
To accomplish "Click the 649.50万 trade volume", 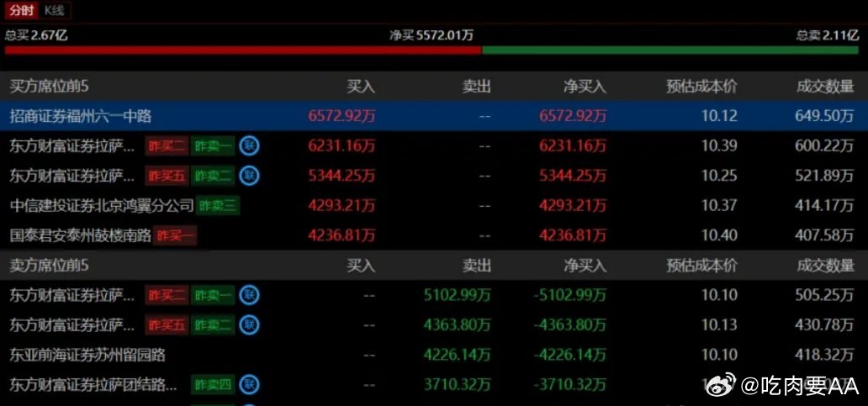I will point(825,116).
